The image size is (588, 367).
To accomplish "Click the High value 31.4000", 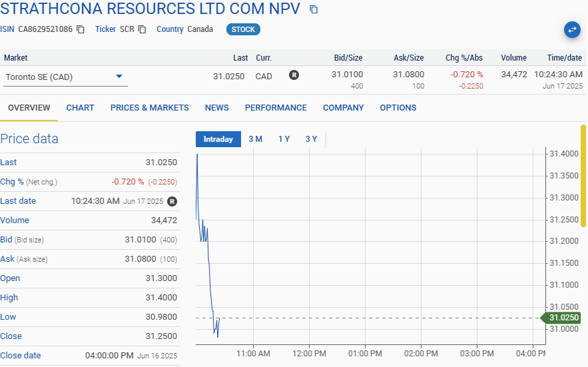I will 161,298.
